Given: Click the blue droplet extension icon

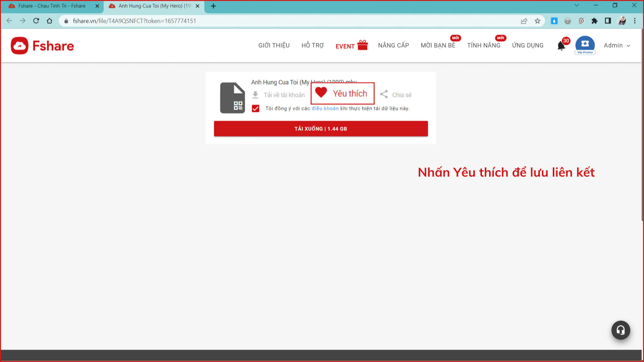Looking at the screenshot, I should click(x=554, y=21).
